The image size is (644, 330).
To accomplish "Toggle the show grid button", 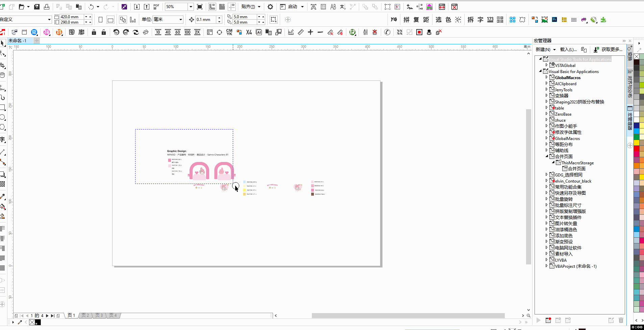I will (222, 7).
